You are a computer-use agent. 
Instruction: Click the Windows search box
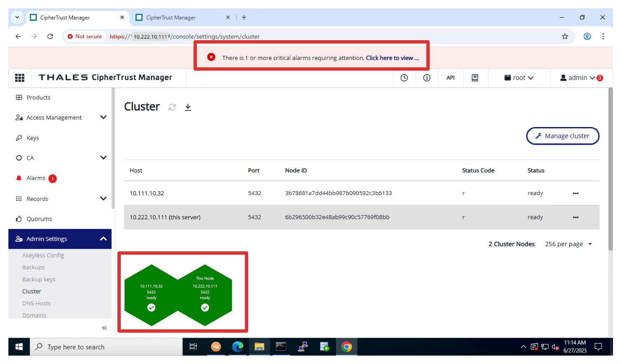tap(106, 347)
